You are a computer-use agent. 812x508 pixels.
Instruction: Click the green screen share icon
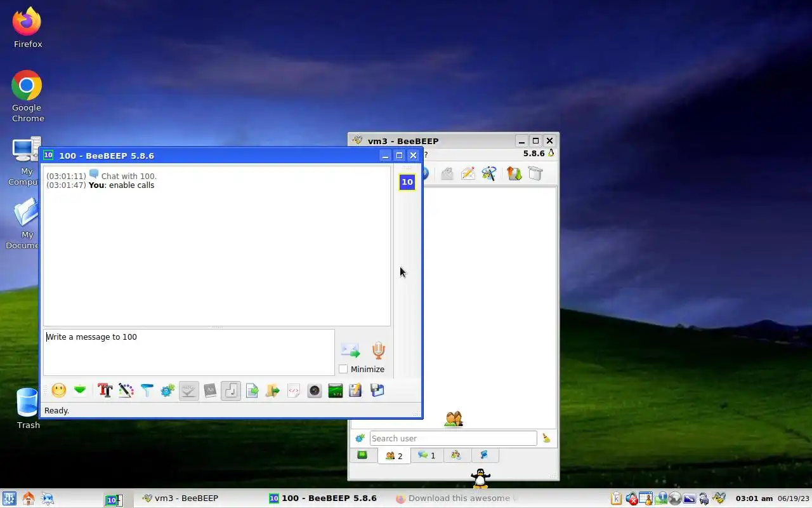click(336, 391)
